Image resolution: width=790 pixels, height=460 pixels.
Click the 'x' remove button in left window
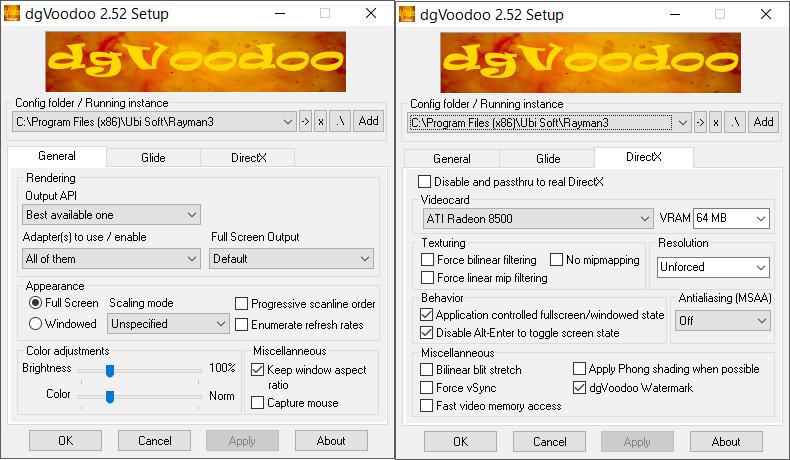coord(320,122)
